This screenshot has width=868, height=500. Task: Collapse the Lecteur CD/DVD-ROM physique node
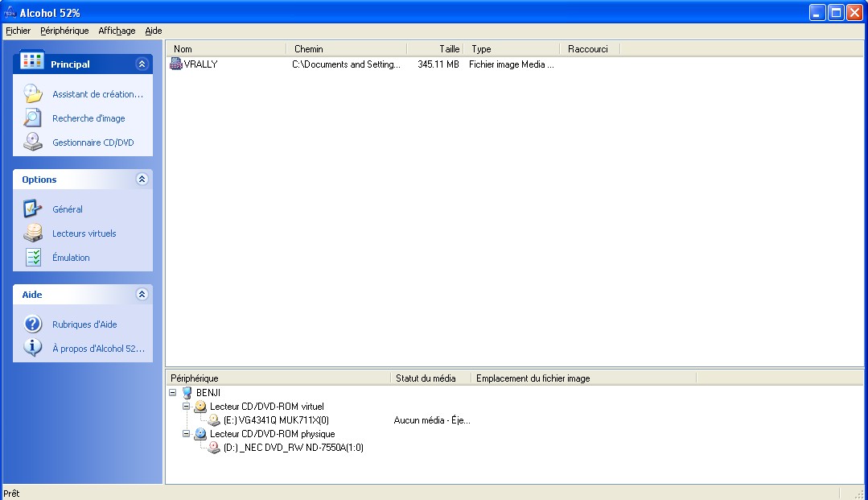pyautogui.click(x=187, y=433)
